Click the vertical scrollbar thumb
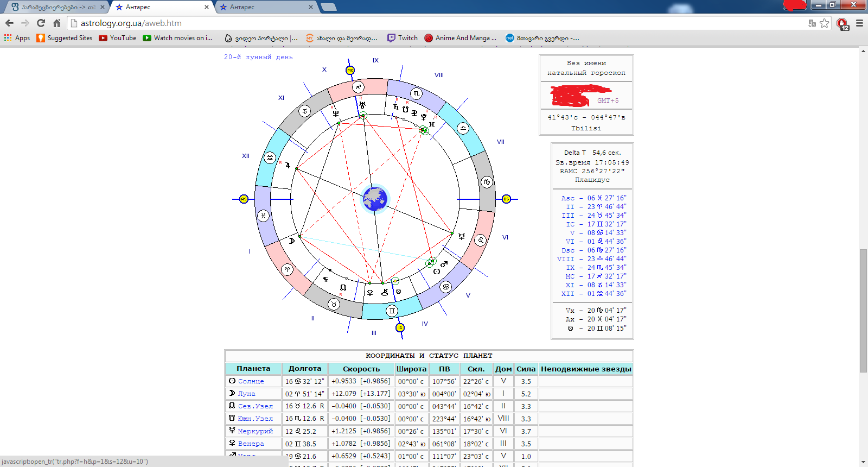This screenshot has height=467, width=868. pos(863,310)
